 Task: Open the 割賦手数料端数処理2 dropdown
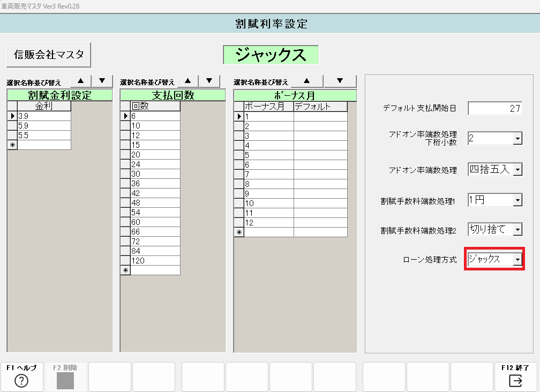(517, 230)
